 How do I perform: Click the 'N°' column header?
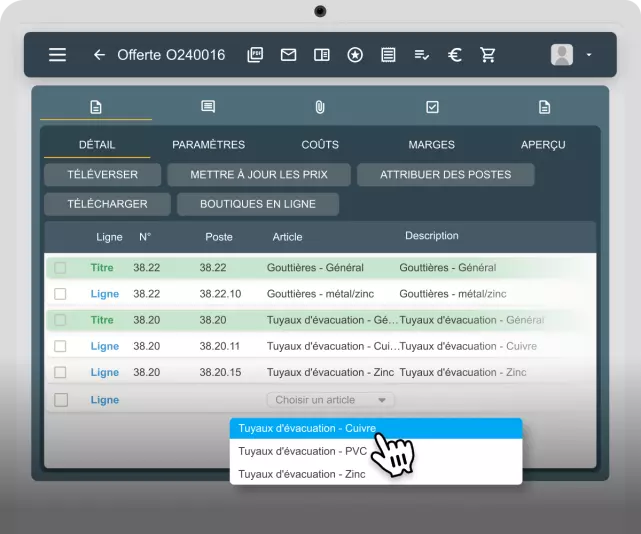pyautogui.click(x=145, y=237)
